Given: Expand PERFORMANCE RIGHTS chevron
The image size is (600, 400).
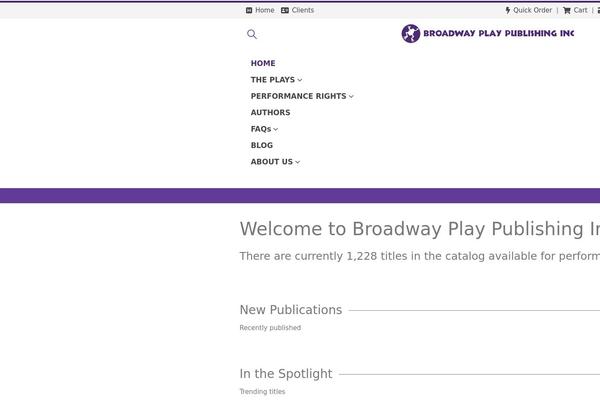Looking at the screenshot, I should click(351, 96).
